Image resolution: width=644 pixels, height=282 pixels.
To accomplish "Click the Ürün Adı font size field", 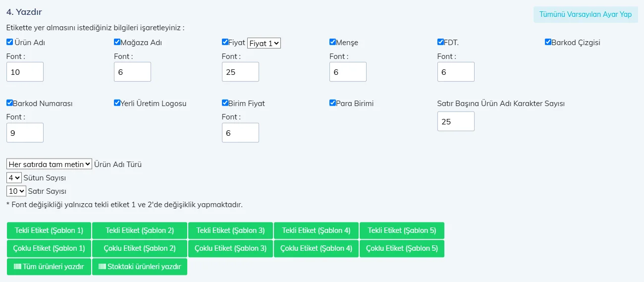I will [x=25, y=72].
